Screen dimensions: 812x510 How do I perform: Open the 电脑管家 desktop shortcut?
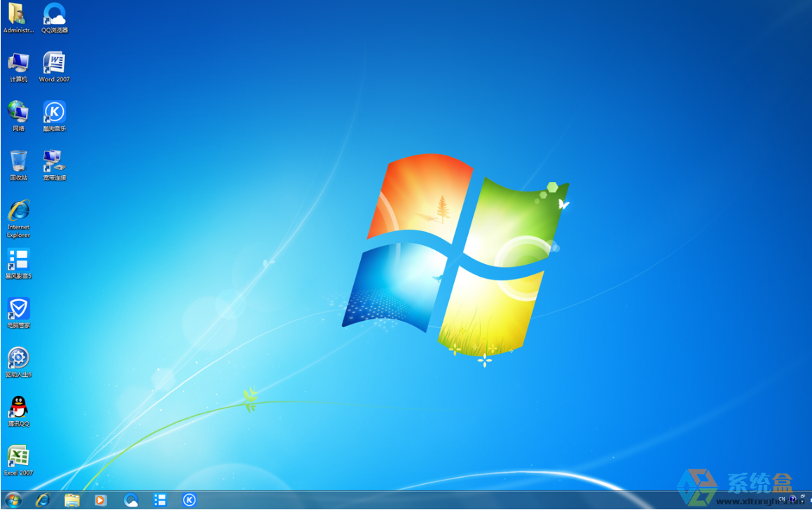point(18,312)
